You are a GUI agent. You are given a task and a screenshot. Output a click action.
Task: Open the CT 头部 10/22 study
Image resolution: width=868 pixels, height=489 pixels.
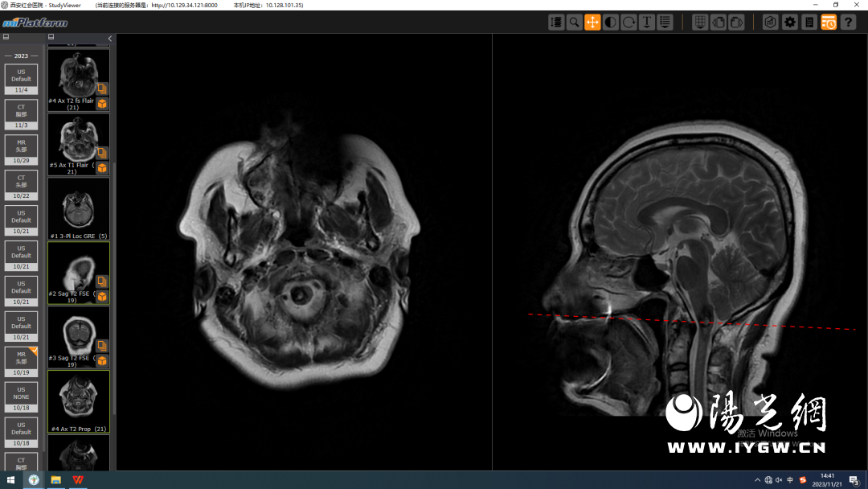click(x=21, y=186)
